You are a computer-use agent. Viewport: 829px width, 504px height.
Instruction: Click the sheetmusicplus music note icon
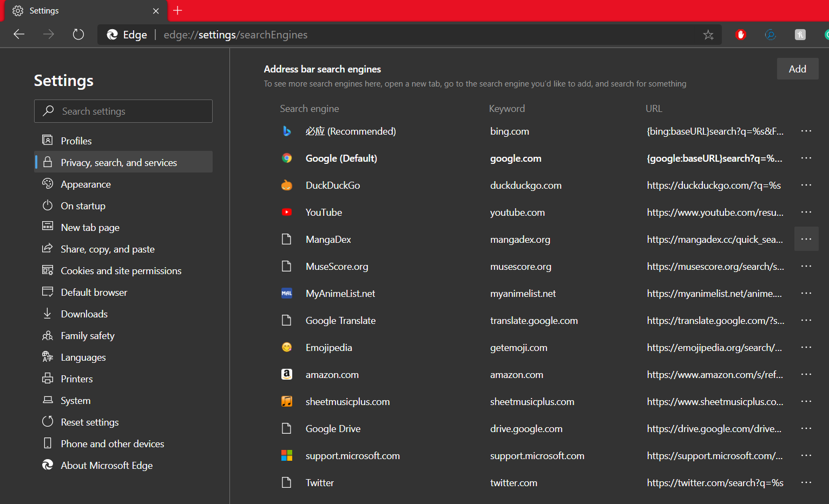click(287, 402)
